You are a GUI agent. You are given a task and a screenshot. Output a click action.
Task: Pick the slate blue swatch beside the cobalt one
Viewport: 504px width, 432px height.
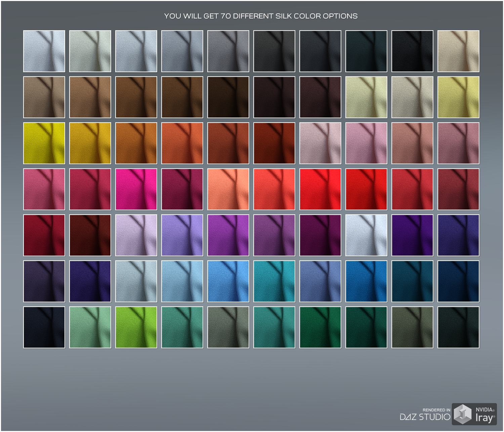(320, 281)
